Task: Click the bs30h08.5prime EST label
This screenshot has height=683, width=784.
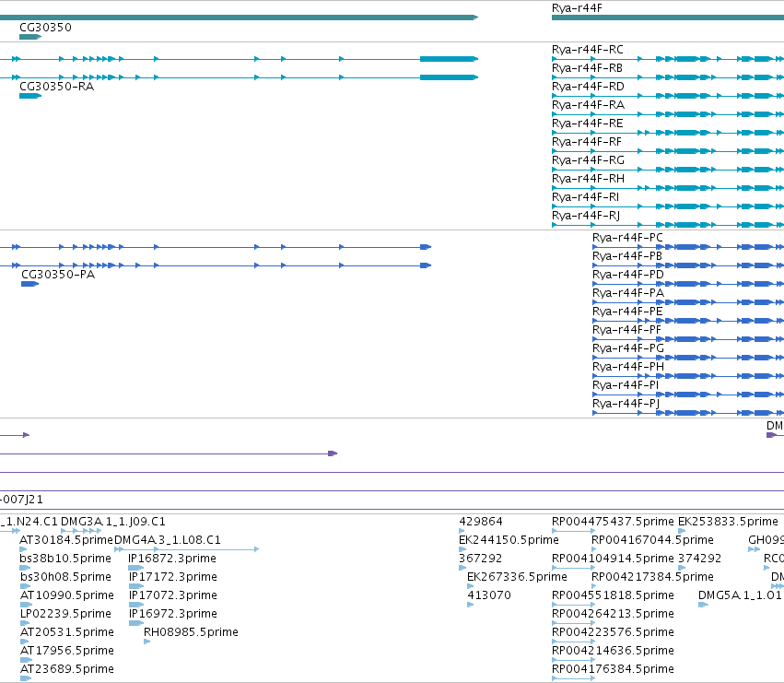Action: 65,577
